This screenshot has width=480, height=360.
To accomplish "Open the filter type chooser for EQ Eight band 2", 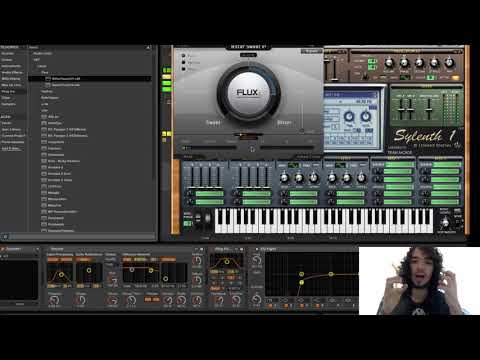I will pyautogui.click(x=284, y=300).
